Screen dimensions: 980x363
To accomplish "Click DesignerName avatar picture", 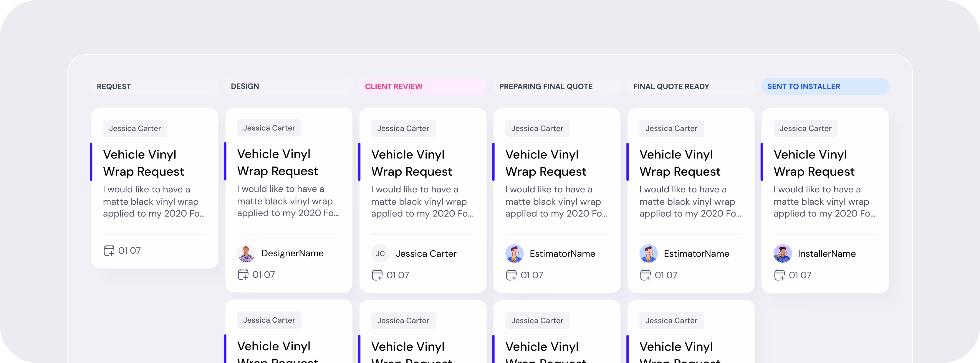I will [x=246, y=253].
